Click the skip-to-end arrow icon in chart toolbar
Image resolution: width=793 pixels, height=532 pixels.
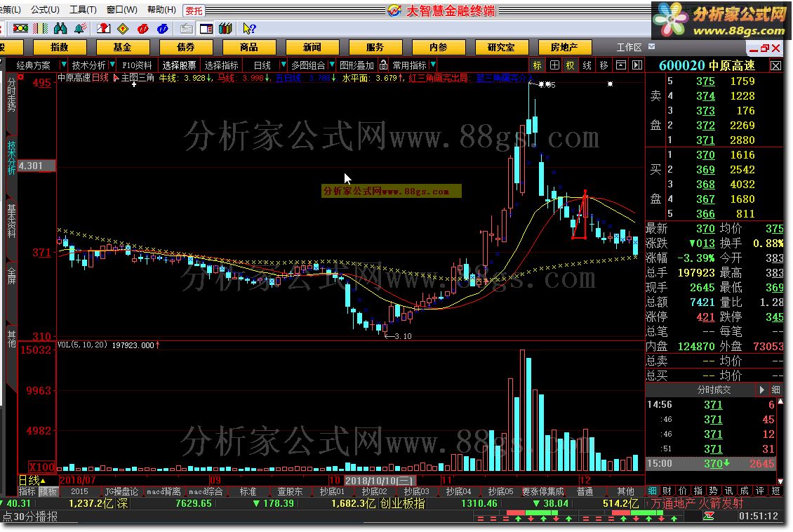(x=637, y=65)
